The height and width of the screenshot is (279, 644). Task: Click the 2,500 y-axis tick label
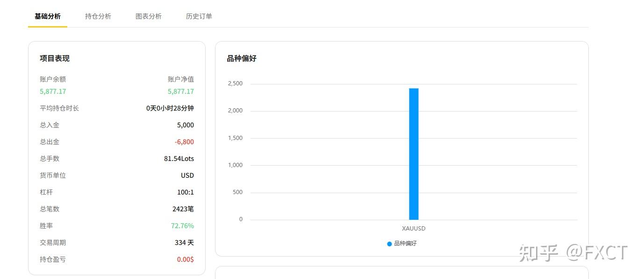(235, 84)
